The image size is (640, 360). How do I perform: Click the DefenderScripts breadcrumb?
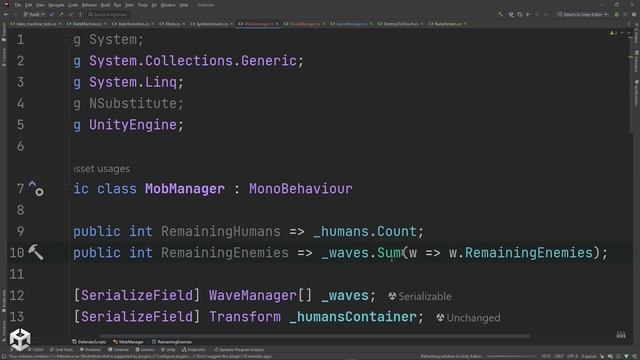[89, 342]
